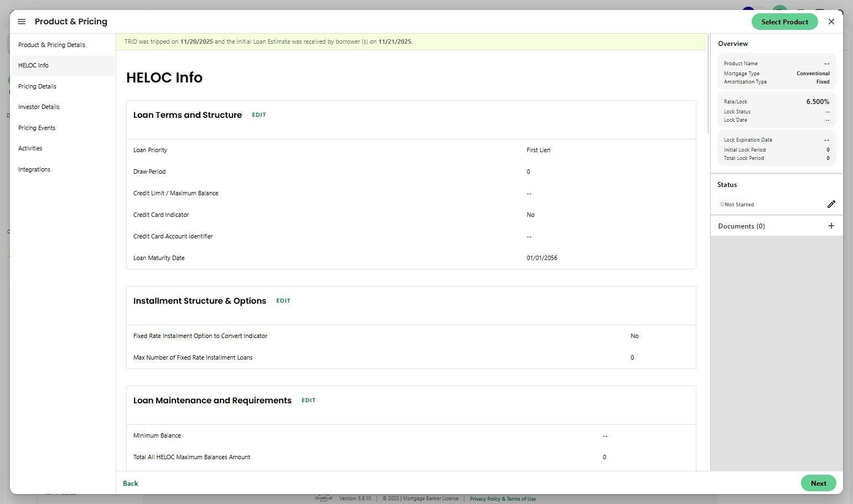The width and height of the screenshot is (853, 504).
Task: Click the Select Product button
Action: [784, 22]
